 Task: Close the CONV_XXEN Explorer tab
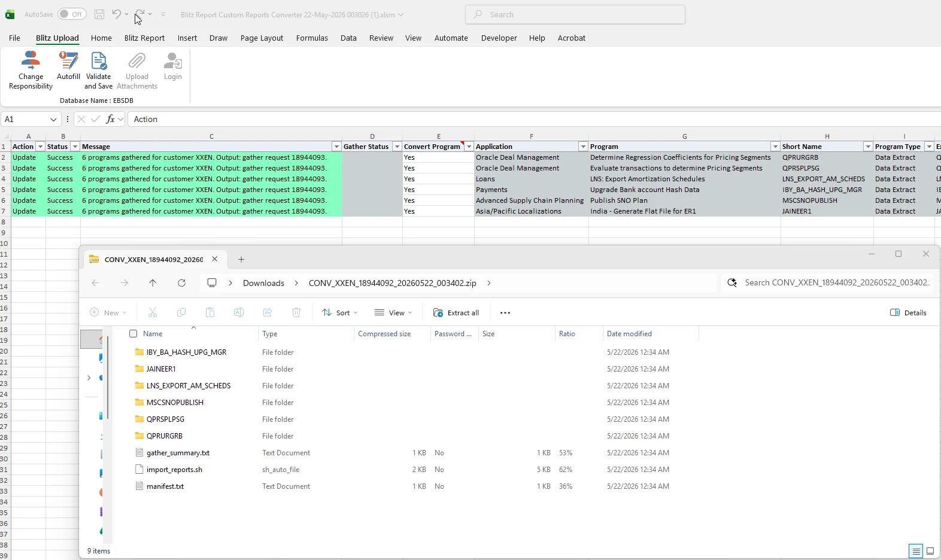pyautogui.click(x=214, y=259)
